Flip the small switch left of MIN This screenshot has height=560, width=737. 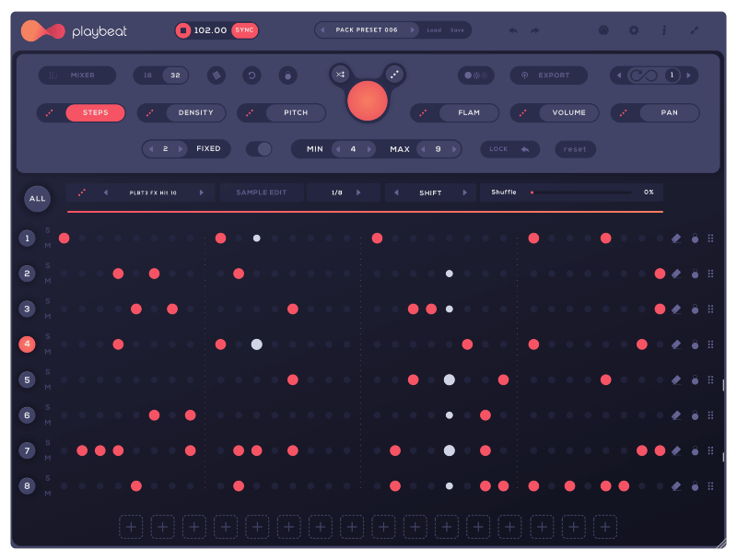259,148
